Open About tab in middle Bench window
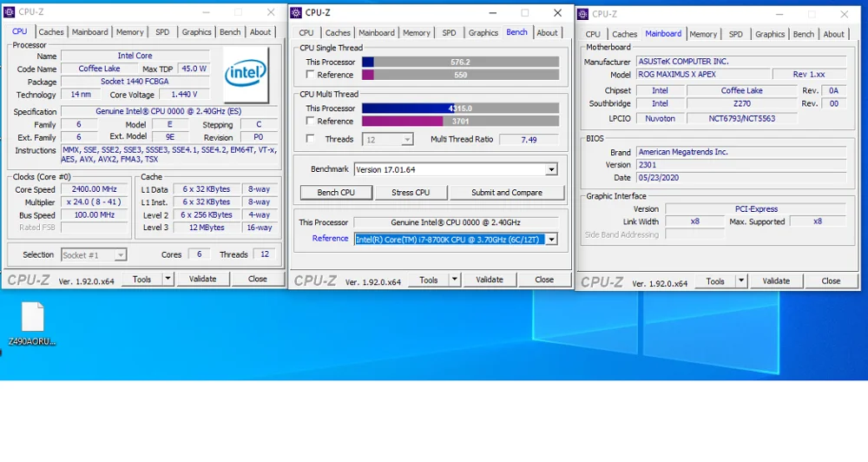The width and height of the screenshot is (868, 462). (547, 33)
